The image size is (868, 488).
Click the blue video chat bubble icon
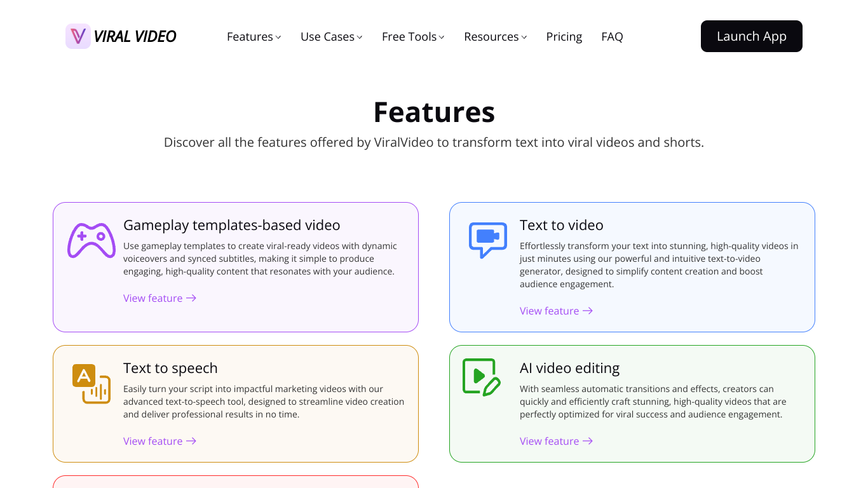pyautogui.click(x=488, y=240)
